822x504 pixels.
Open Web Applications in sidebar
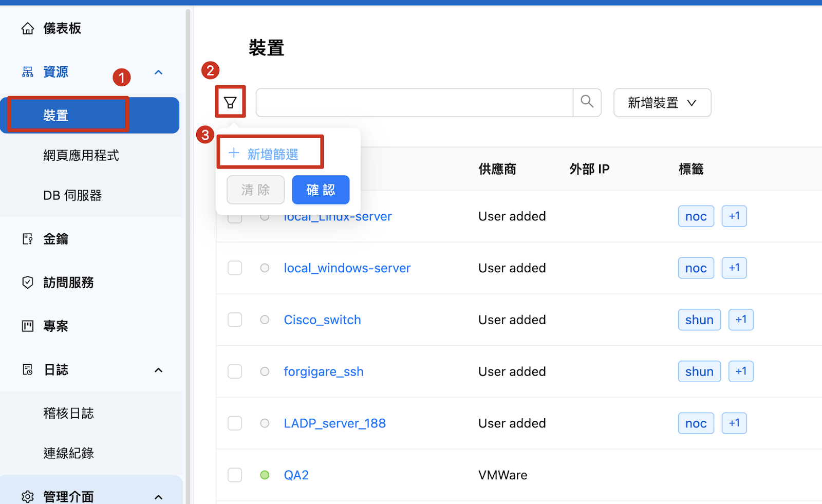click(x=81, y=156)
